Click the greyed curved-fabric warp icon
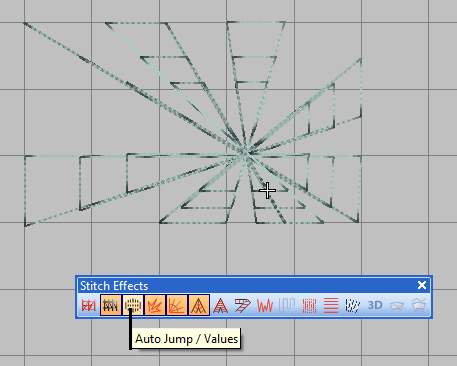Viewport: 457px width, 366px height. pyautogui.click(x=397, y=305)
